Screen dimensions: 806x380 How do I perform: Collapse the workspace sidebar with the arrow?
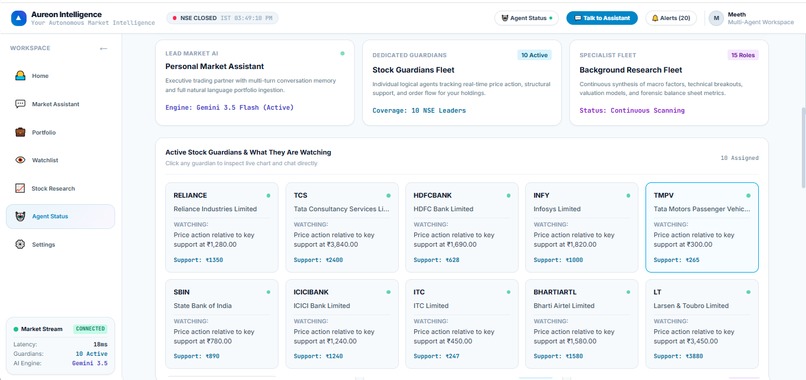point(103,48)
